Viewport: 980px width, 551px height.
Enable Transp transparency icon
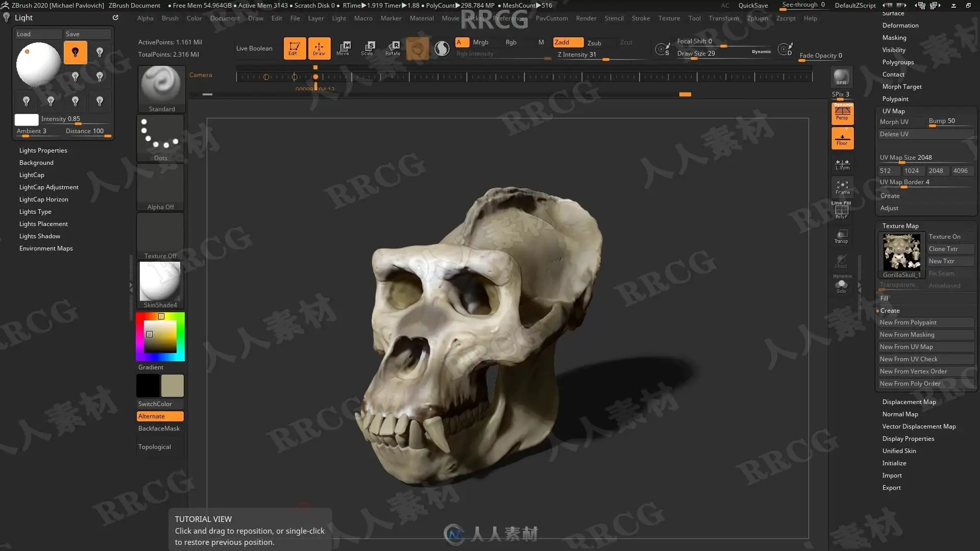(x=841, y=236)
